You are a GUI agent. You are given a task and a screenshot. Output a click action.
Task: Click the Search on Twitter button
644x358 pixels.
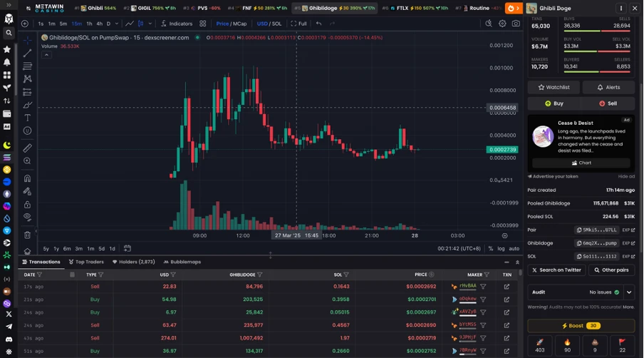pos(556,270)
